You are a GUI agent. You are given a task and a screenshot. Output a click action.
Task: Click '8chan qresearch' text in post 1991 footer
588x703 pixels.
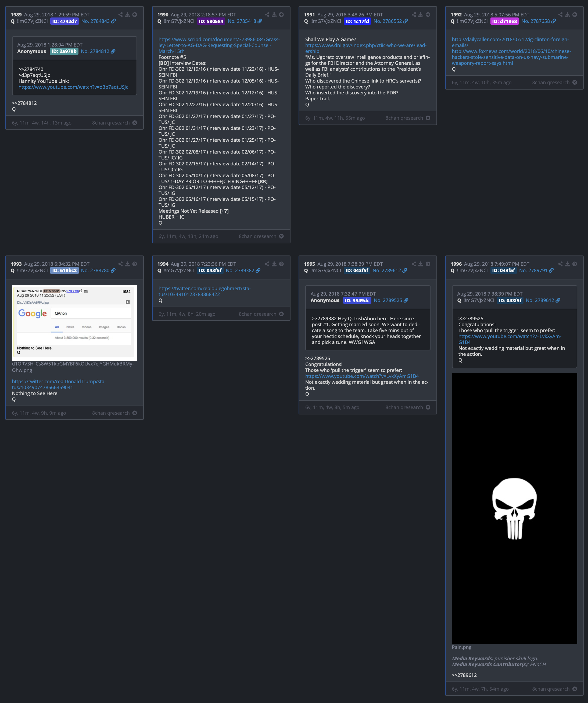tap(404, 118)
